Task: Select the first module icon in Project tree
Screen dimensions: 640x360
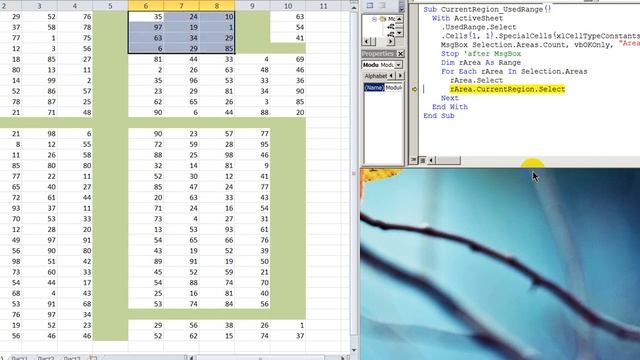Action: point(391,27)
